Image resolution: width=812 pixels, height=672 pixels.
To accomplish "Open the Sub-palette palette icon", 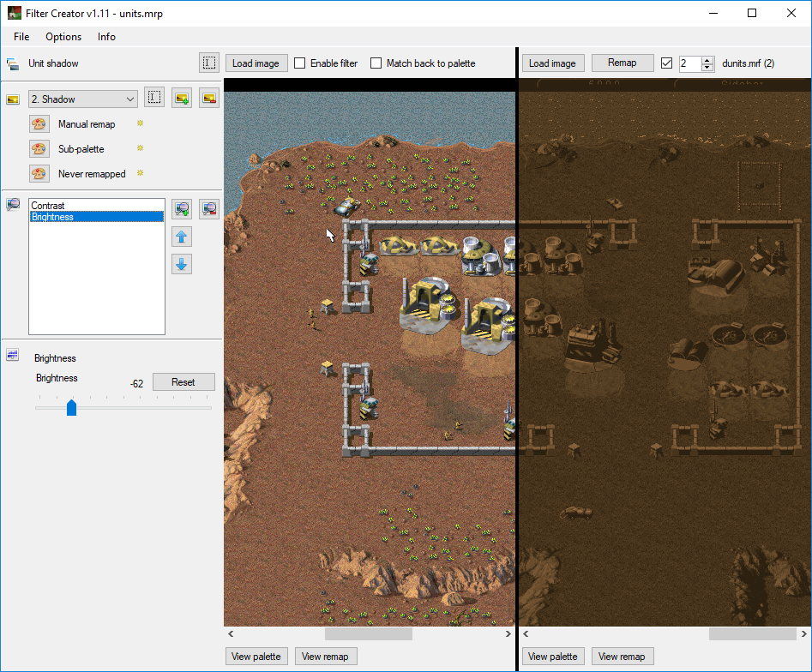I will pyautogui.click(x=39, y=149).
